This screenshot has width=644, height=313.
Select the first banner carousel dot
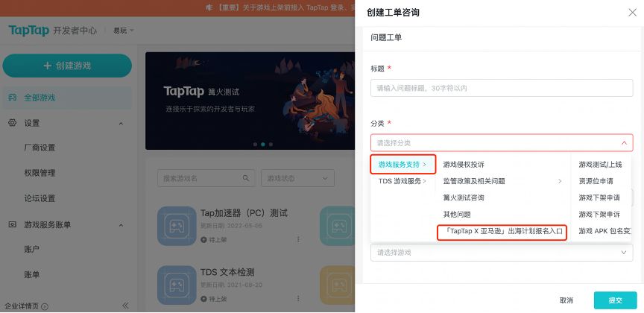255,145
